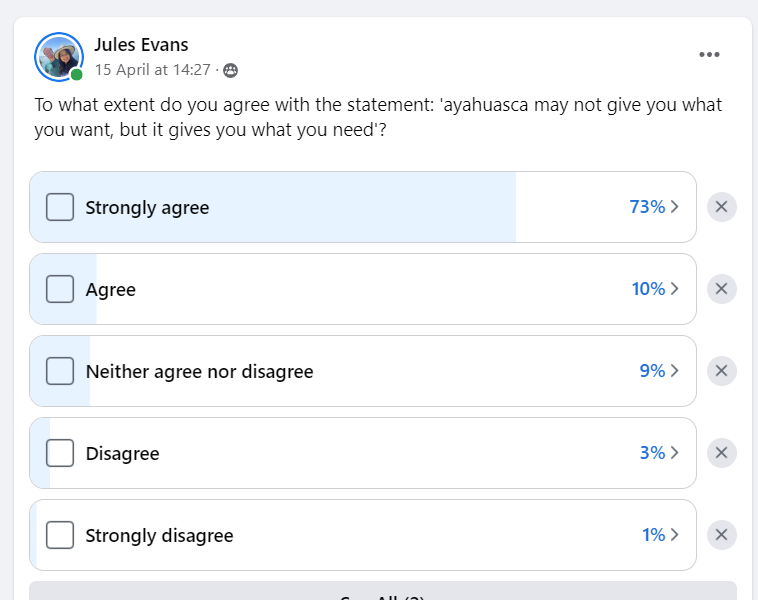Tick the Agree checkbox

click(60, 289)
